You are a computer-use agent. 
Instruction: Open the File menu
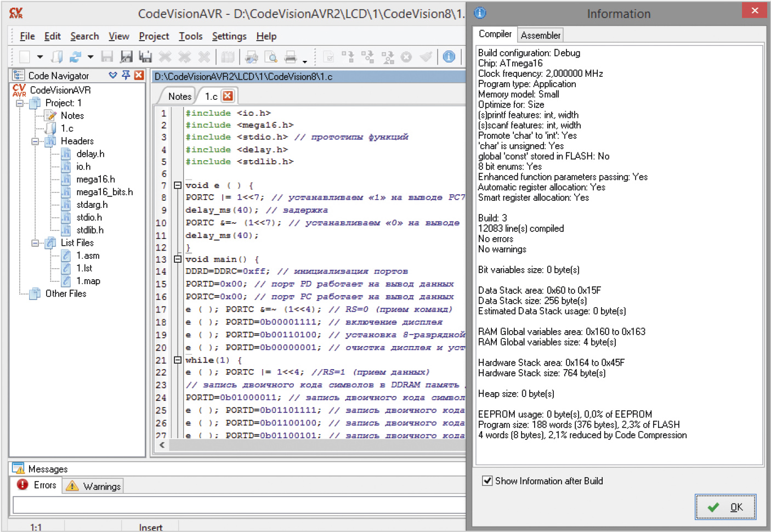click(x=27, y=36)
